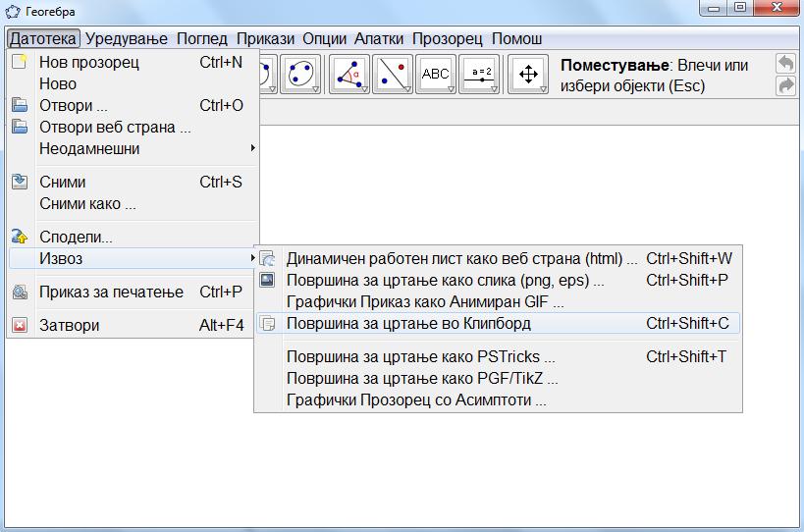This screenshot has height=532, width=804.
Task: Open the Уредување menu
Action: 126,38
